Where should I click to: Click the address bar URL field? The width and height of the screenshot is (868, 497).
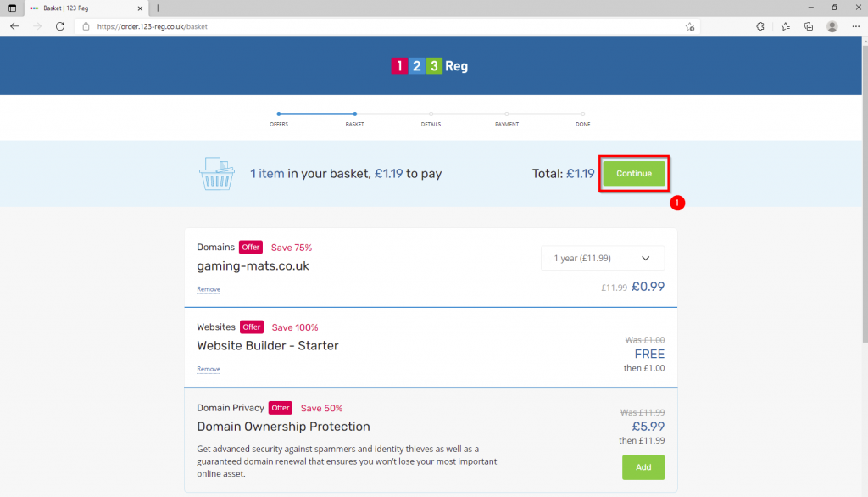click(387, 26)
